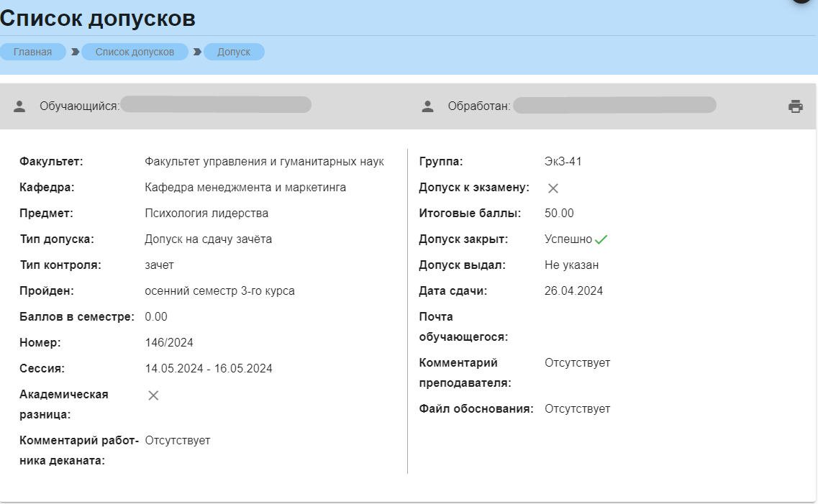818x504 pixels.
Task: Click the Список допусков page heading
Action: (x=98, y=18)
